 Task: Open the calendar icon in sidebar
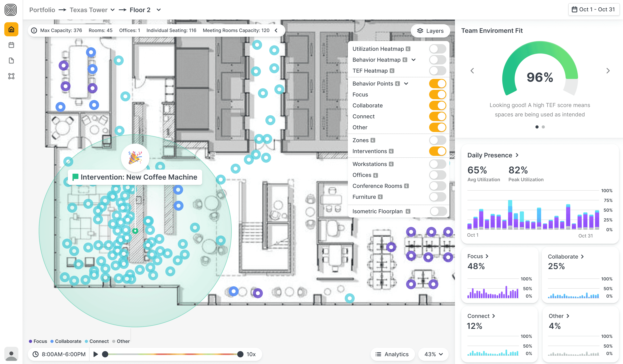point(11,45)
